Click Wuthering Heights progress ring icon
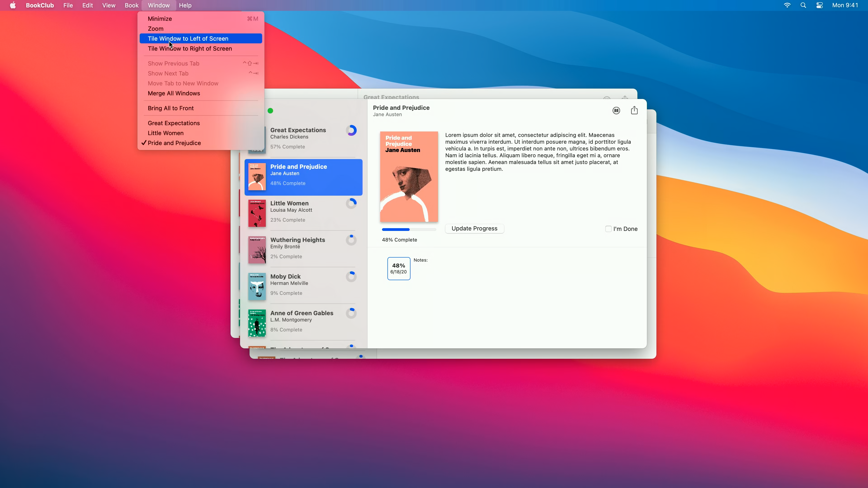This screenshot has width=868, height=488. click(x=351, y=240)
